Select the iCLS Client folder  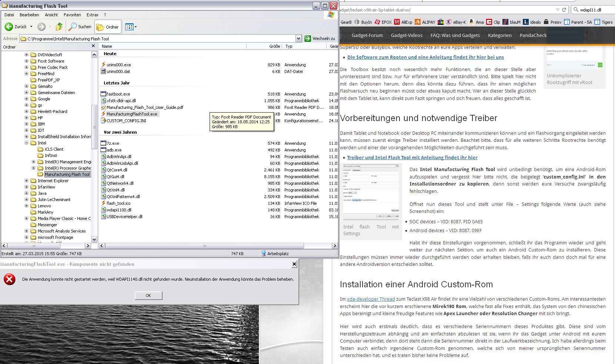(54, 149)
